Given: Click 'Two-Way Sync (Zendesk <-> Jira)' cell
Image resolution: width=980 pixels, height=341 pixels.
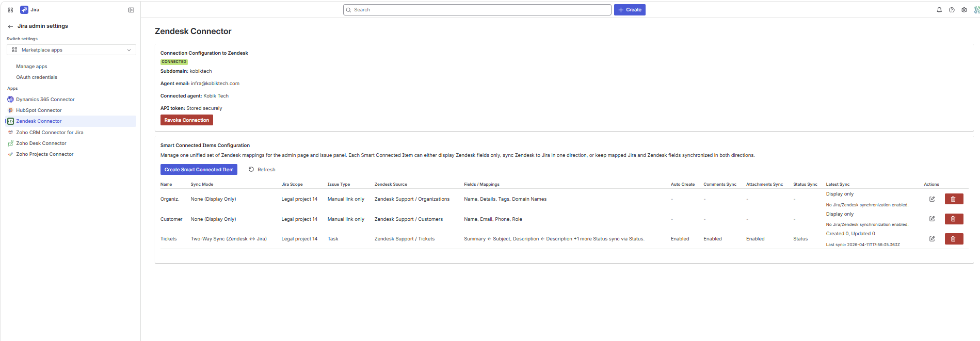Looking at the screenshot, I should pos(229,239).
